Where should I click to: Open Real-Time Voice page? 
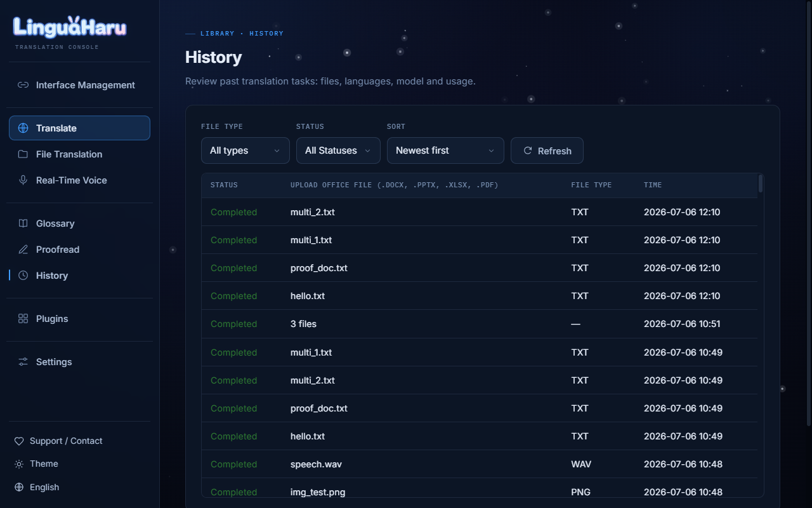(x=79, y=180)
